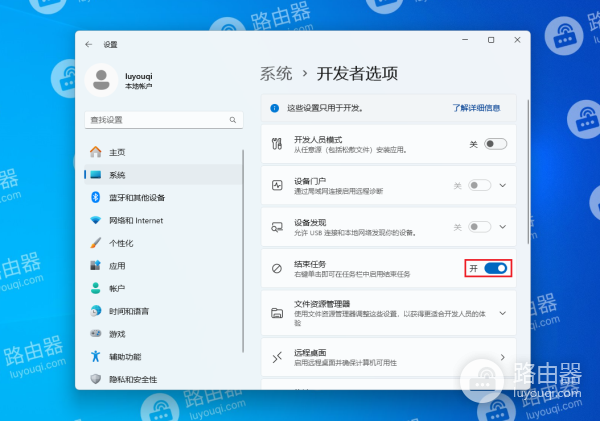Click the Personalization paintbrush icon
Screen dimensions: 600x421
coord(96,243)
